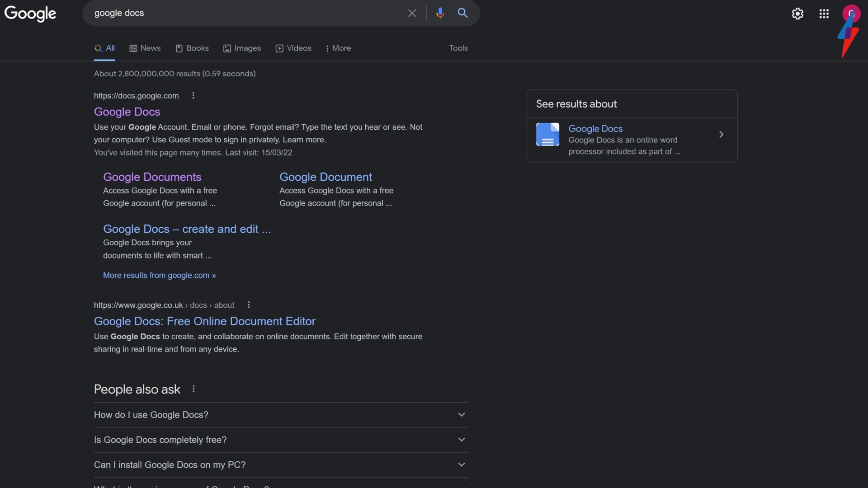Viewport: 868px width, 488px height.
Task: Switch to the Videos tab
Action: click(293, 48)
